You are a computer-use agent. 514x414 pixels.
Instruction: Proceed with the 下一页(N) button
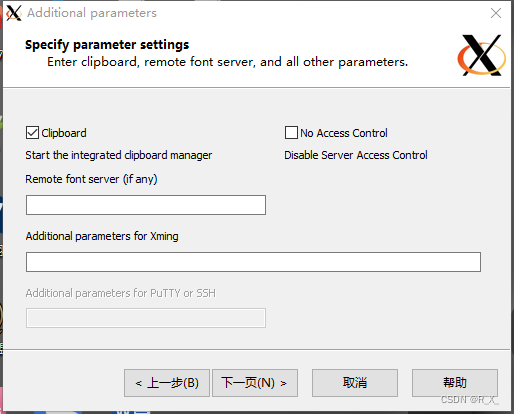[x=255, y=383]
